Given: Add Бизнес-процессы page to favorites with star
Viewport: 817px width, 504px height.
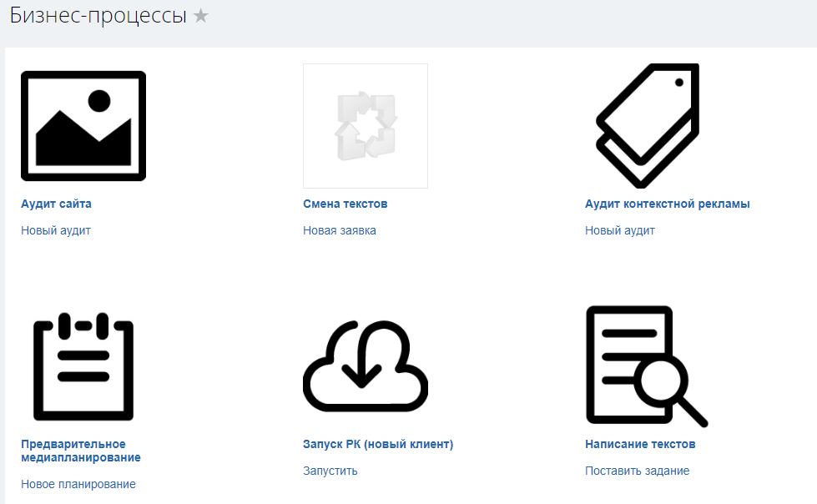Looking at the screenshot, I should (201, 16).
